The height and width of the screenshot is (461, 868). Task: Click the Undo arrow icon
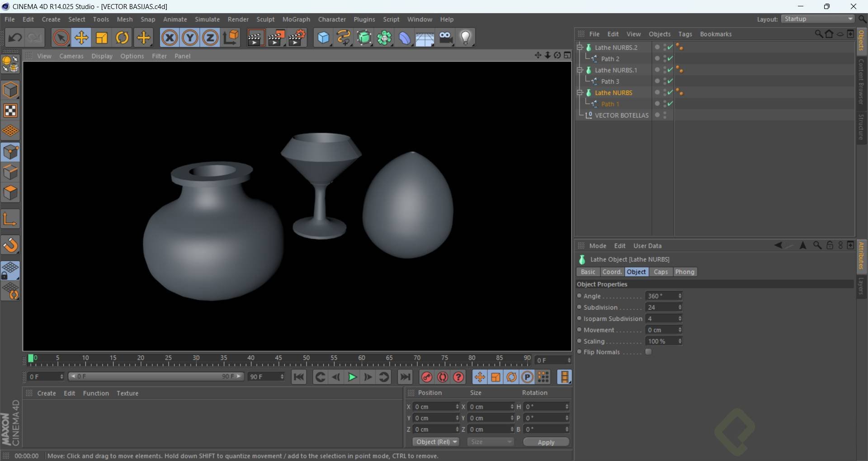(15, 38)
